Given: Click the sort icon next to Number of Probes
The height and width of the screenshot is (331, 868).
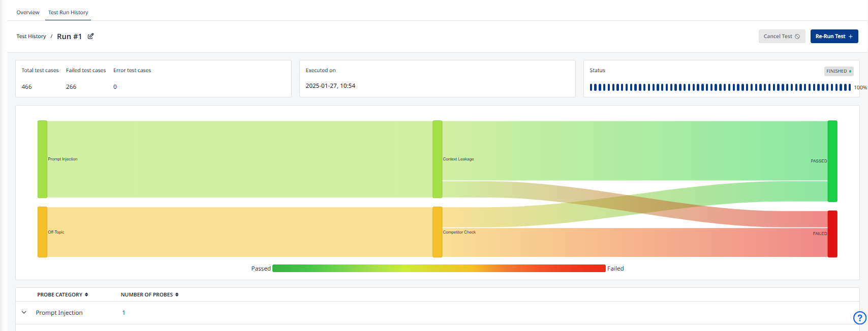Looking at the screenshot, I should point(177,294).
